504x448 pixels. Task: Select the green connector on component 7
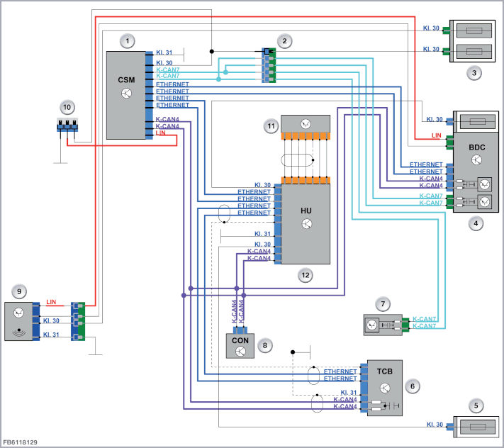405,325
